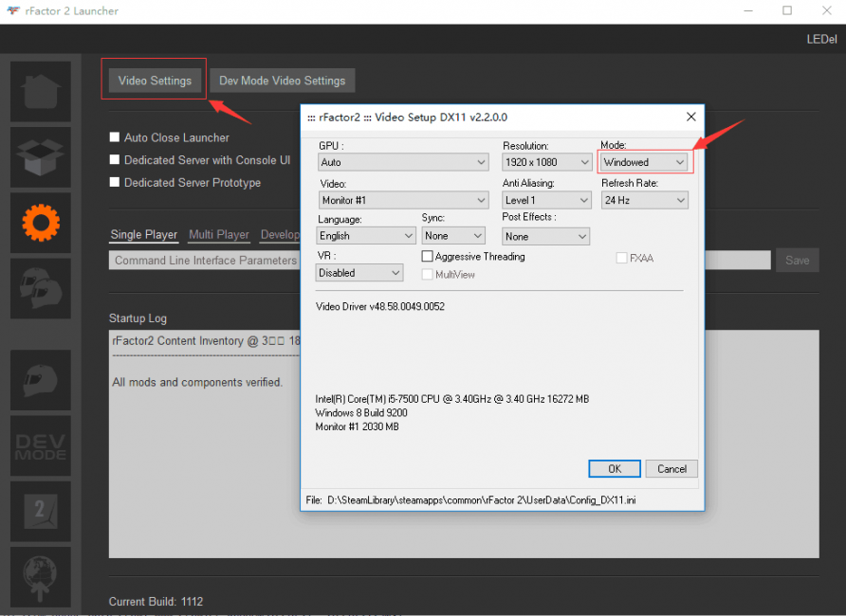846x616 pixels.
Task: Click the Save button for command line parameters
Action: pyautogui.click(x=798, y=261)
